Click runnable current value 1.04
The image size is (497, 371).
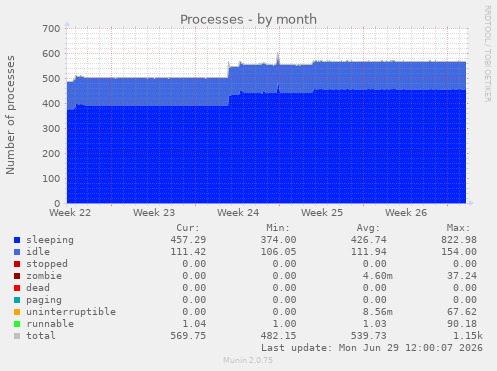pyautogui.click(x=194, y=324)
